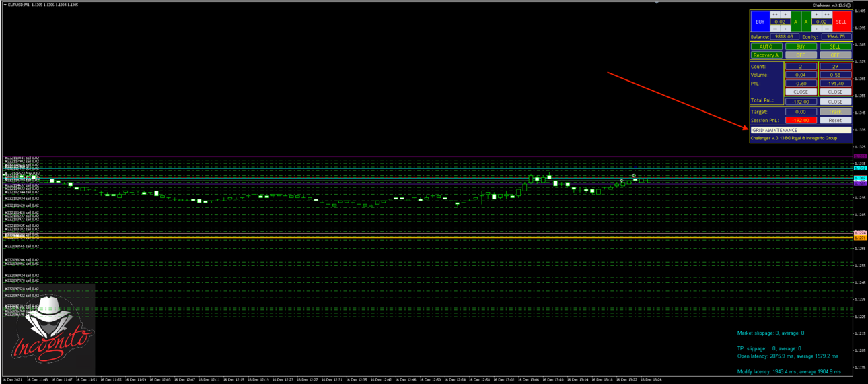Select order line #232097422 sell 0.02
This screenshot has height=384, width=868.
(22, 296)
